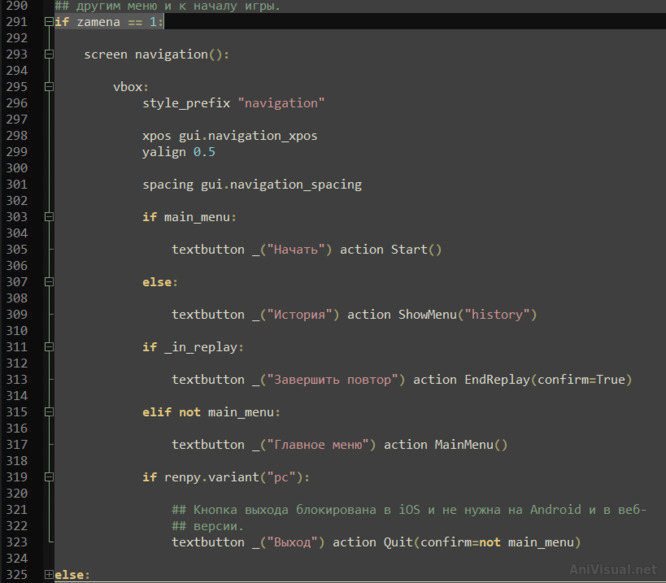The image size is (666, 583).
Task: Collapse the vbox fold at line 295
Action: click(x=49, y=87)
